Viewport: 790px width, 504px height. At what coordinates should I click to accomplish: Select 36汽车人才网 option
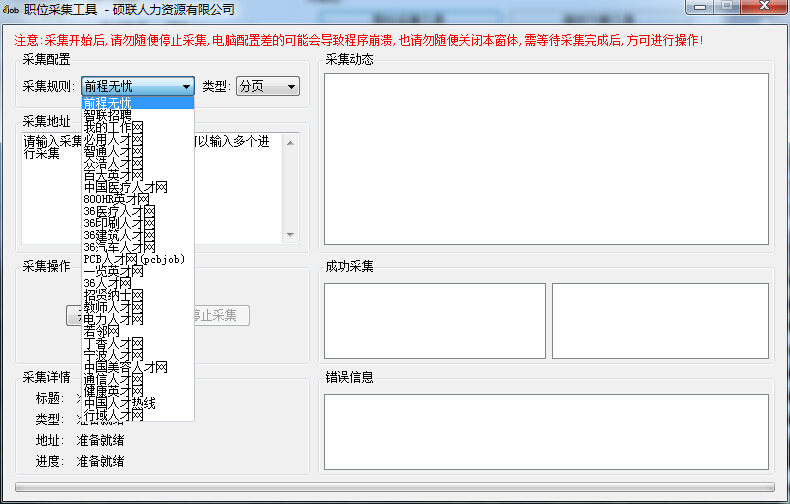138,247
